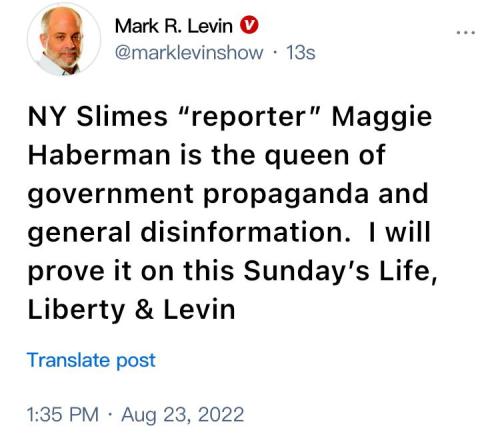Click the word "government" in the post
This screenshot has width=500, height=438.
pos(111,196)
